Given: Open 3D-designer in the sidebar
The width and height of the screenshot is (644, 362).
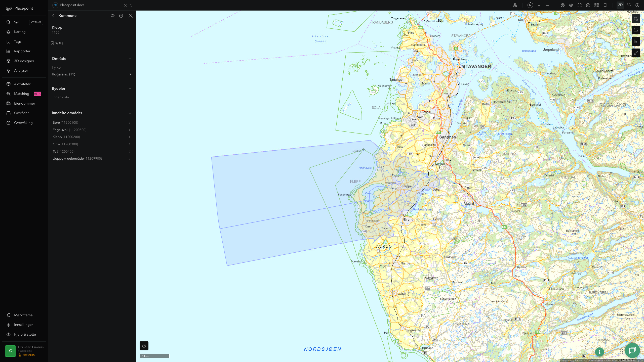Looking at the screenshot, I should [x=24, y=61].
